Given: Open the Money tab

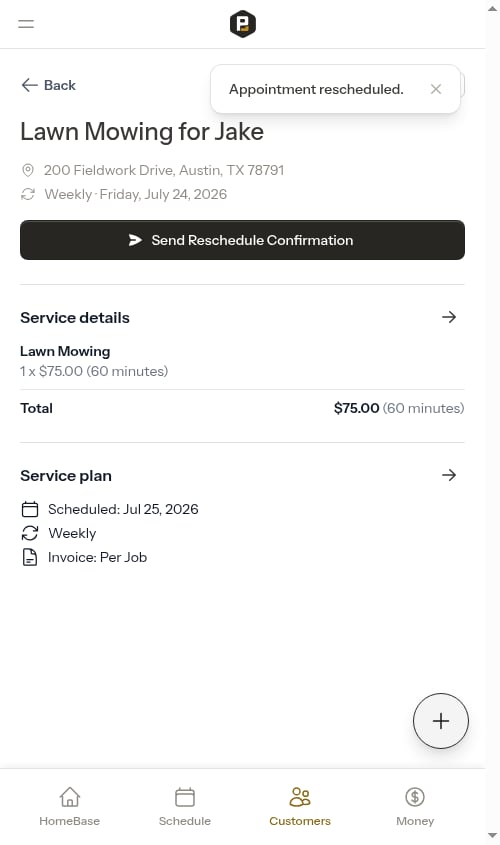Looking at the screenshot, I should pyautogui.click(x=415, y=806).
